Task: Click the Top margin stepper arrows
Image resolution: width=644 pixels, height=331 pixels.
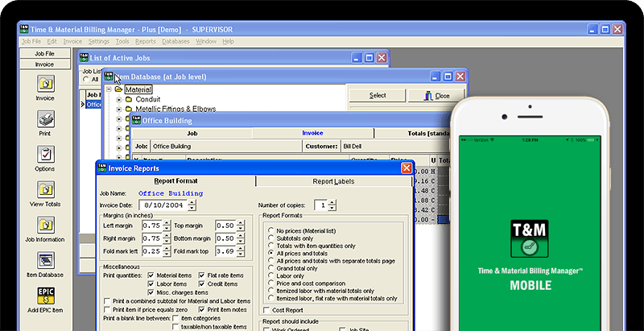Action: (x=241, y=225)
